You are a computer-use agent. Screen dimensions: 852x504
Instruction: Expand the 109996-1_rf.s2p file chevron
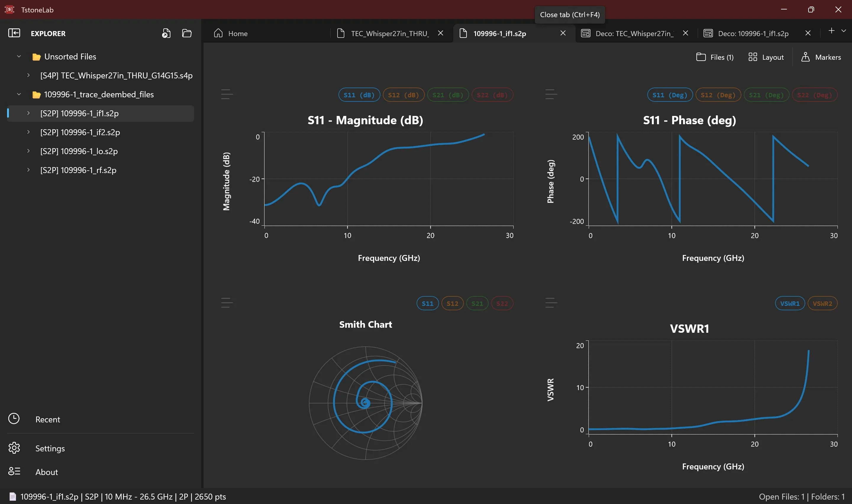[28, 170]
